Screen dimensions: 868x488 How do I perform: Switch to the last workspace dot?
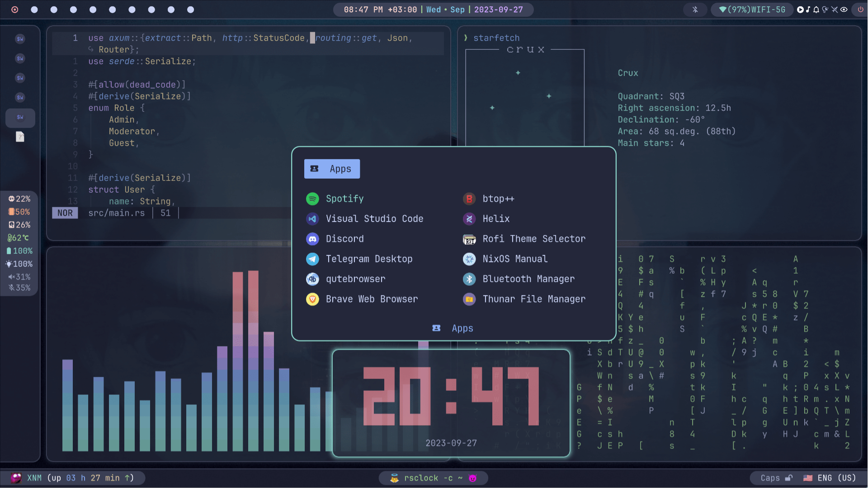pos(190,9)
